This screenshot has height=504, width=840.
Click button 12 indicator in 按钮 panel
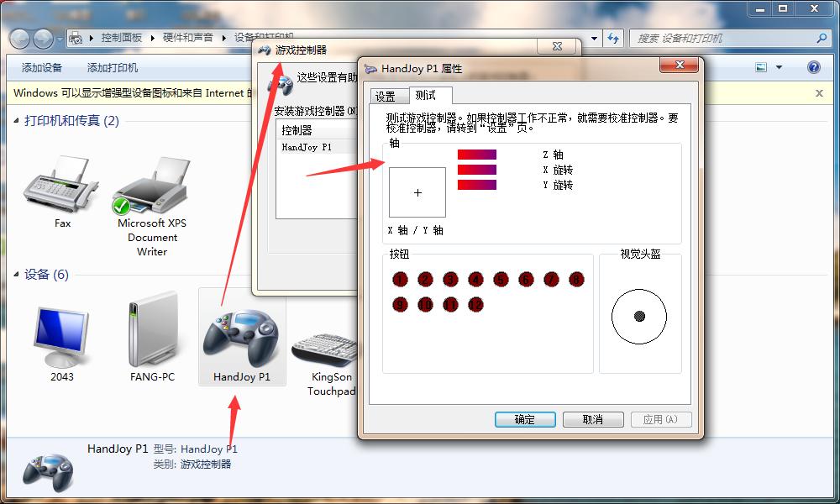(x=476, y=305)
